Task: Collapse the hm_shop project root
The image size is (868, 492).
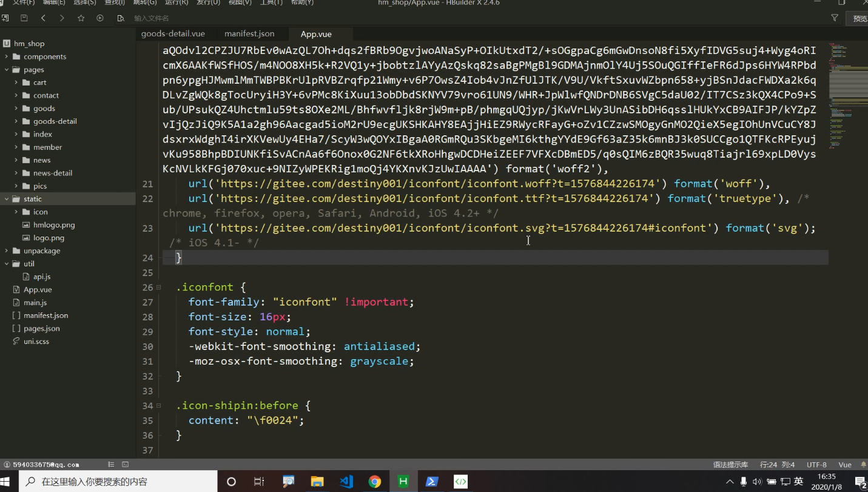Action: pos(7,44)
